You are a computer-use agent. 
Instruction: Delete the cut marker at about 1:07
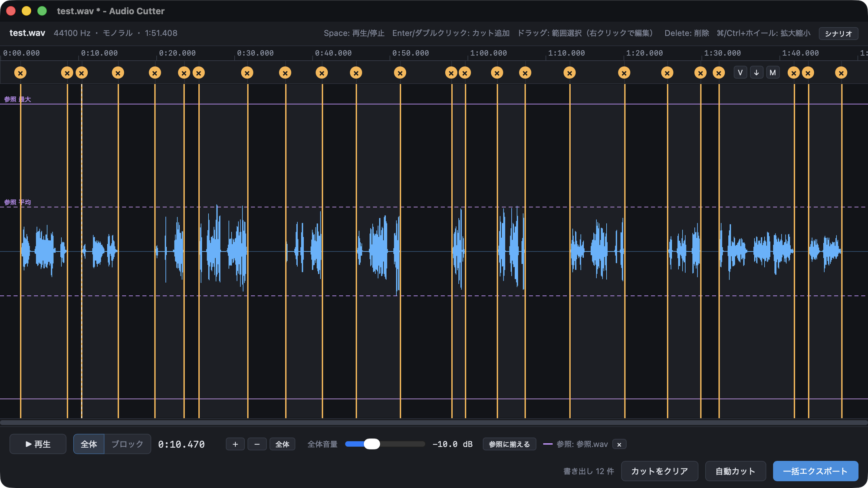tap(525, 73)
